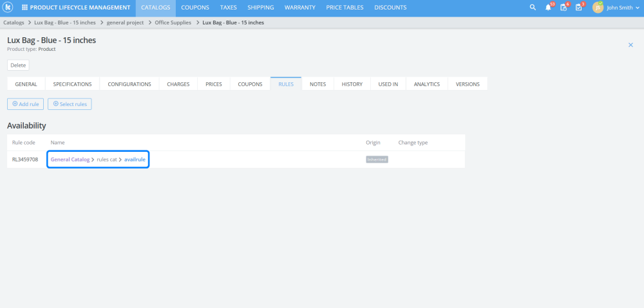Open the Catalogs top menu
The height and width of the screenshot is (308, 644).
[156, 7]
